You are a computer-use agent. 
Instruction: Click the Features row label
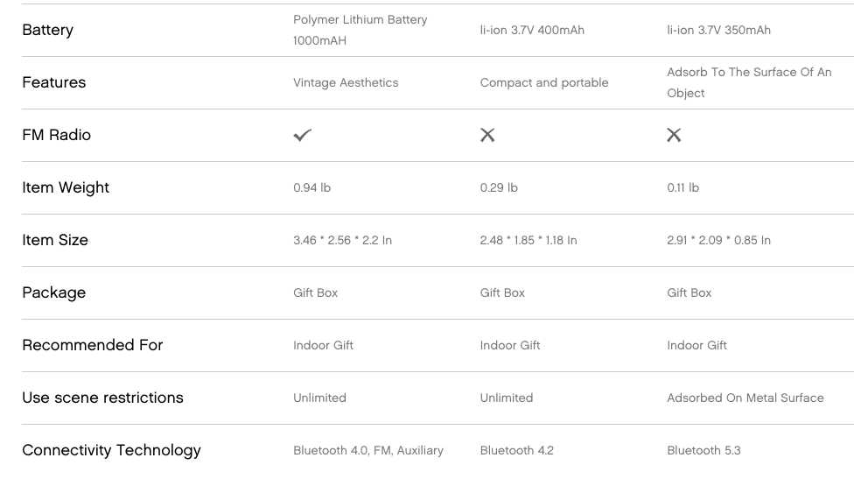pyautogui.click(x=53, y=82)
